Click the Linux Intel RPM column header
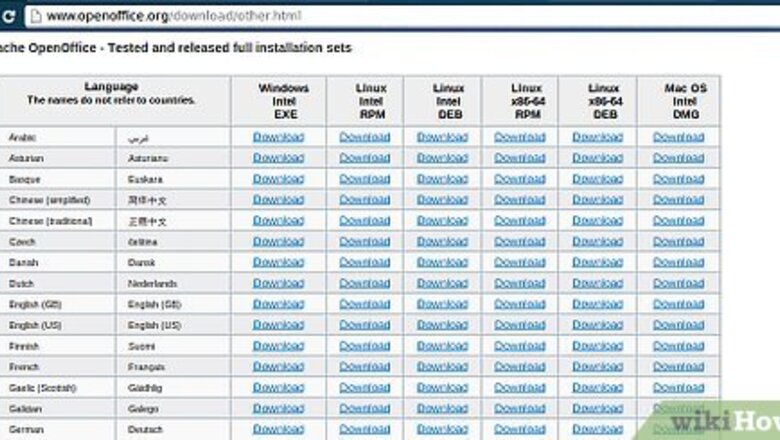780x440 pixels. (x=365, y=101)
